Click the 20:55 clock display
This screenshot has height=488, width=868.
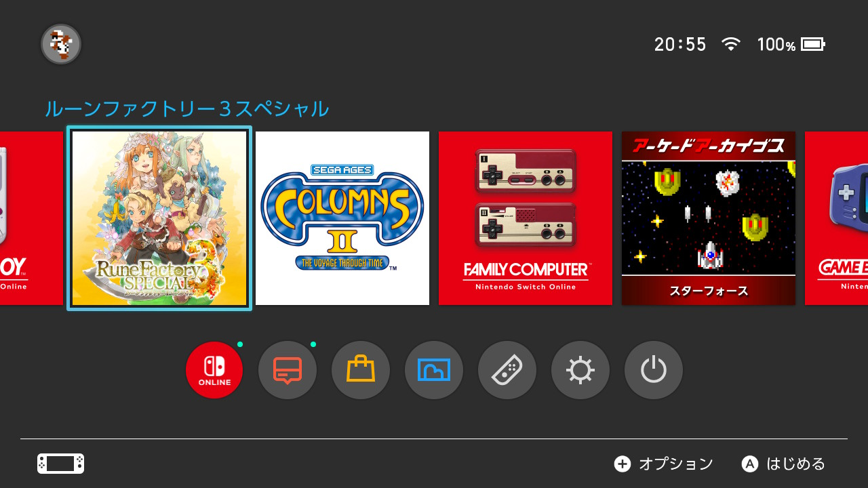[680, 45]
